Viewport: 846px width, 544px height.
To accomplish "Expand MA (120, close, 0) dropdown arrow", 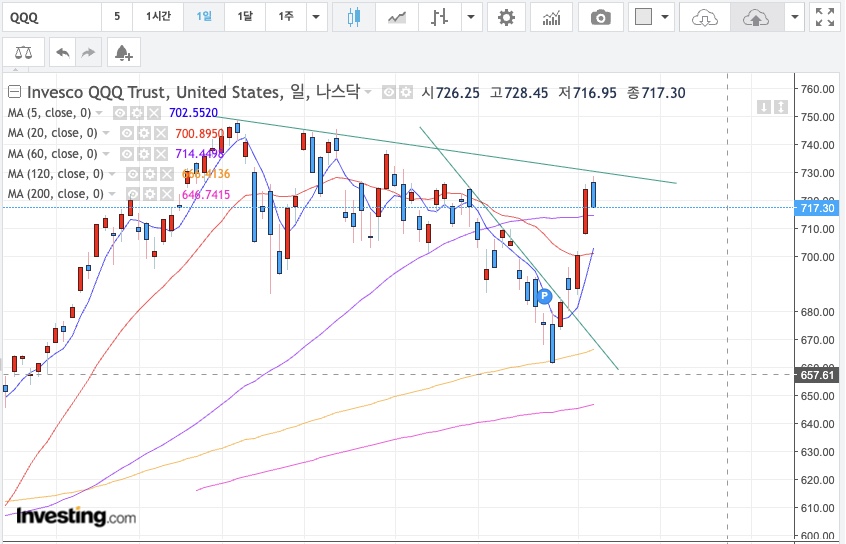I will [x=112, y=174].
